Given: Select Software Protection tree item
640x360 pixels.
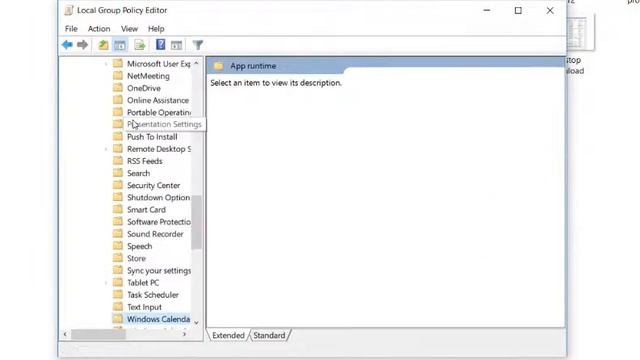Looking at the screenshot, I should tap(159, 222).
